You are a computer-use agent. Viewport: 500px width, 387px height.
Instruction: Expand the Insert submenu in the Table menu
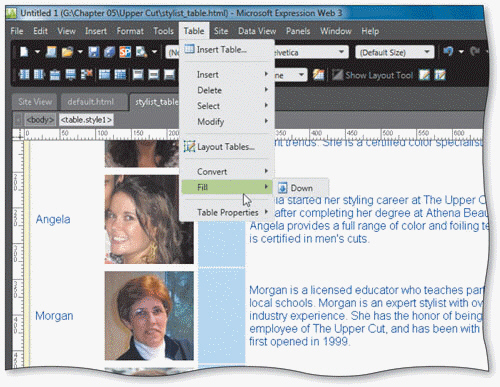tap(227, 74)
